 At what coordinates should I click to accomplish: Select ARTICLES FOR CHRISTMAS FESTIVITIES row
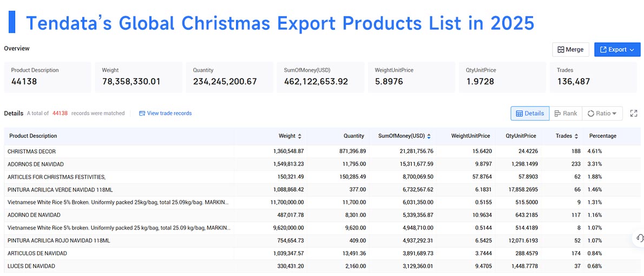click(x=323, y=176)
